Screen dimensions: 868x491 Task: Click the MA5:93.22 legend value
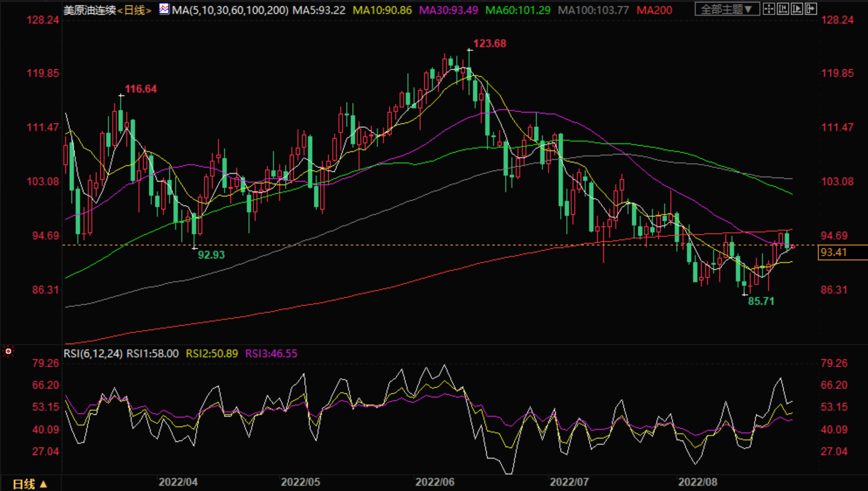[x=318, y=10]
